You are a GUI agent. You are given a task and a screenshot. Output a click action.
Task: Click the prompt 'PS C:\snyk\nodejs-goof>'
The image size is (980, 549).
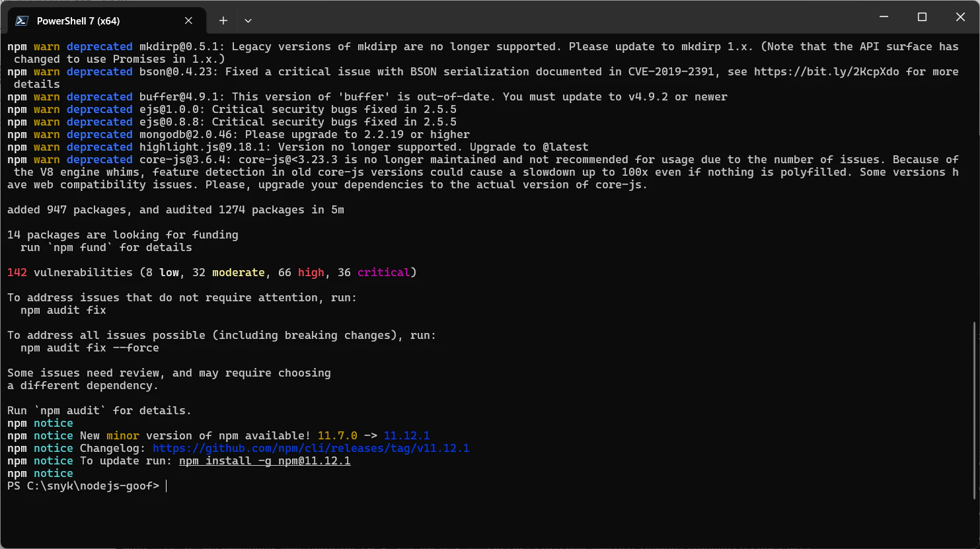(83, 486)
